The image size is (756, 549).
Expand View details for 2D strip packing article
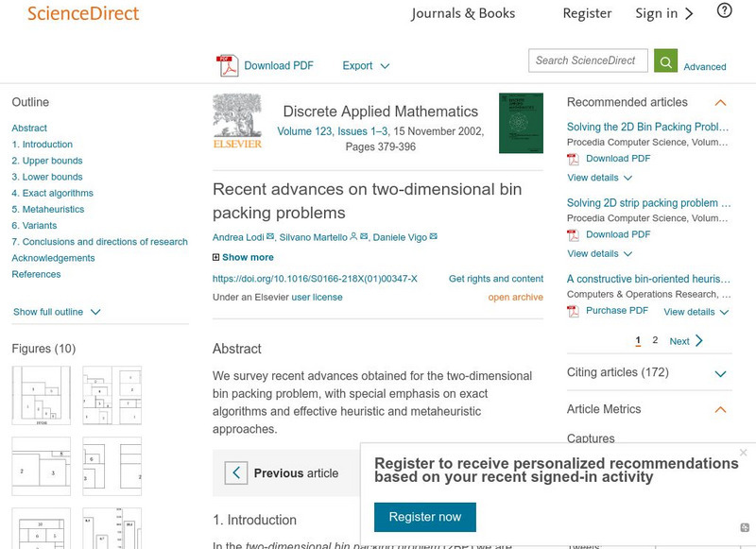(600, 253)
